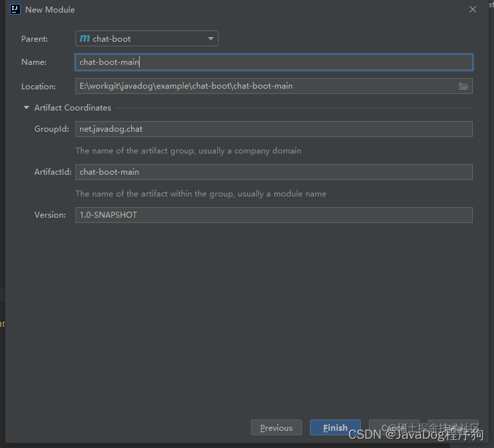This screenshot has height=448, width=494.
Task: Click the ArtifactId hint about module name
Action: pyautogui.click(x=201, y=194)
